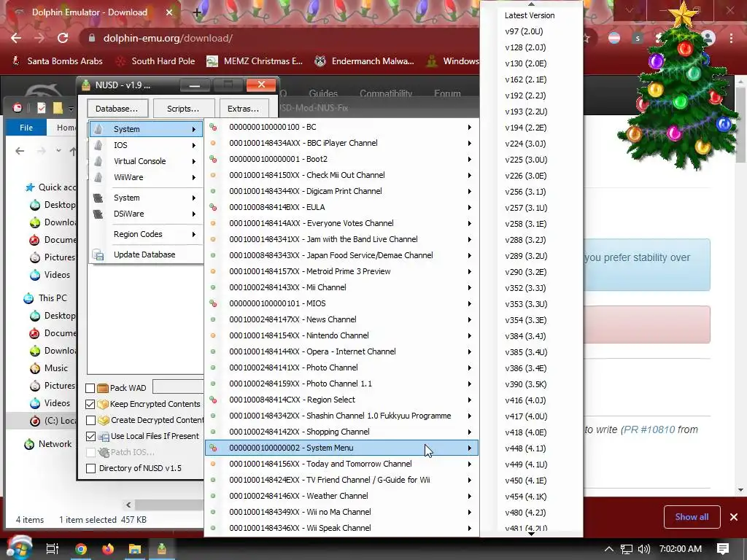
Task: Open the PR #10810 link
Action: (x=649, y=429)
